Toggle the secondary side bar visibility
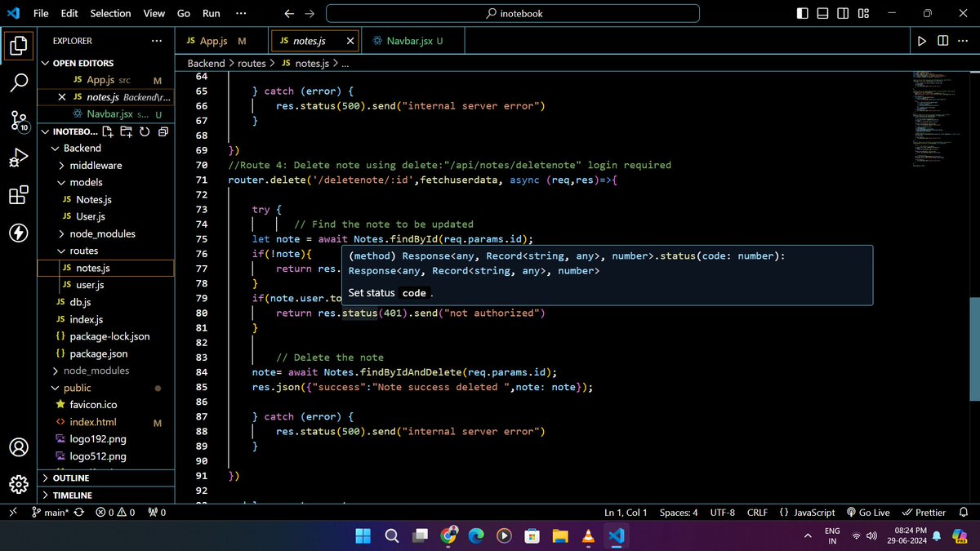Viewport: 980px width, 551px height. coord(844,13)
